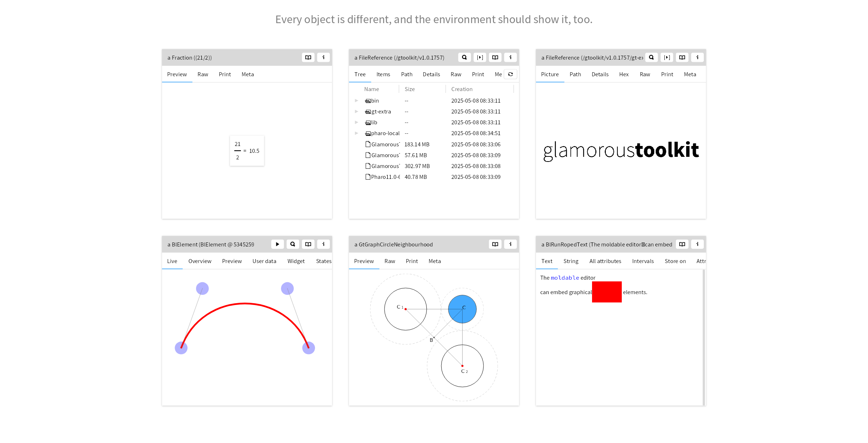Expand the pharo-local folder
The image size is (868, 443).
point(356,133)
